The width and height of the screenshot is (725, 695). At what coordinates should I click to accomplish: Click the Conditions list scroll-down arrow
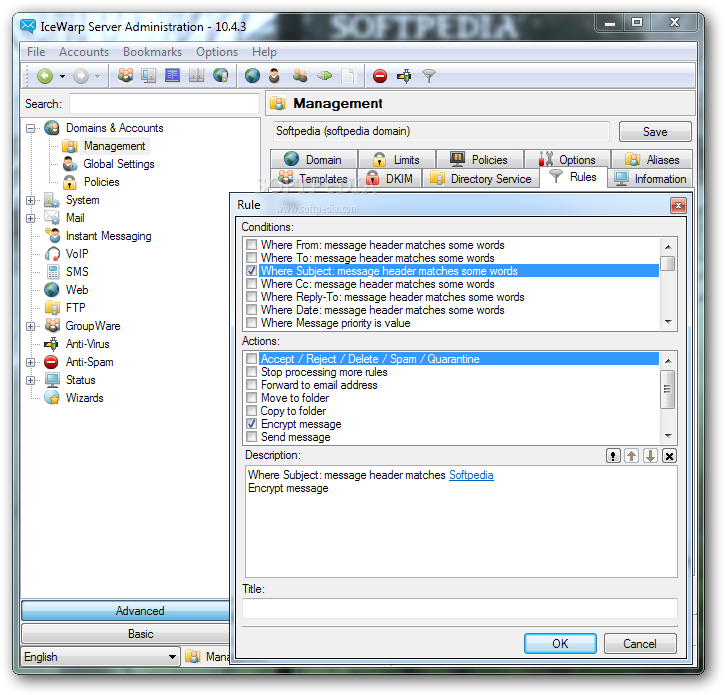tap(668, 321)
